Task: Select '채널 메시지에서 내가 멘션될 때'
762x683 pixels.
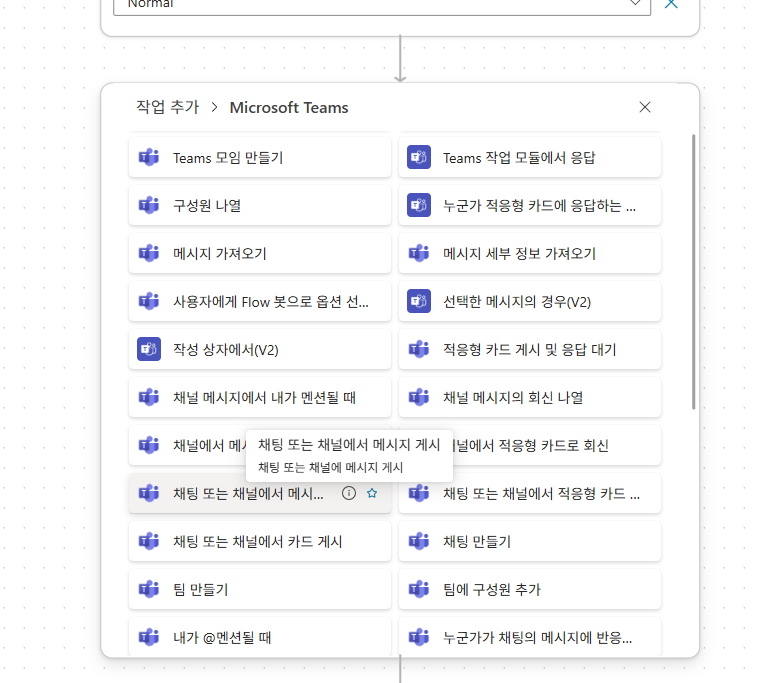Action: tap(260, 397)
